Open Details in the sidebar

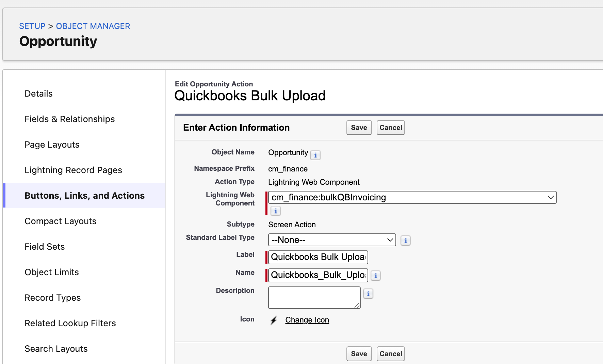[x=38, y=94]
